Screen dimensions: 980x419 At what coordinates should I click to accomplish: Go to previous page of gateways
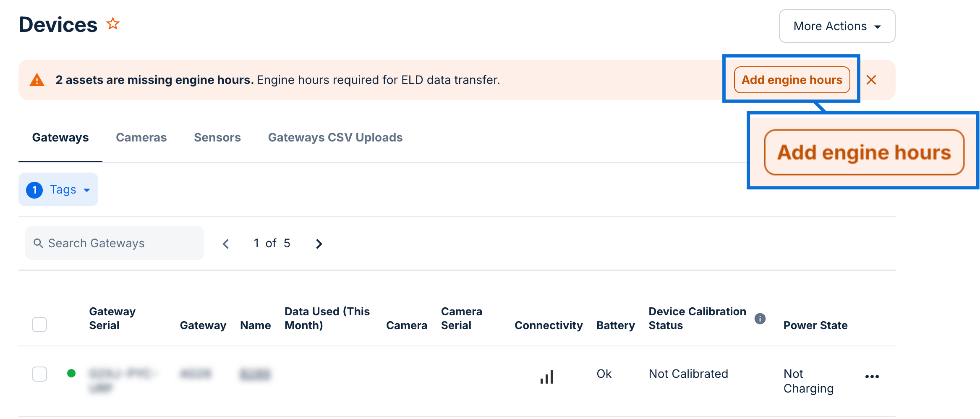[x=226, y=244]
